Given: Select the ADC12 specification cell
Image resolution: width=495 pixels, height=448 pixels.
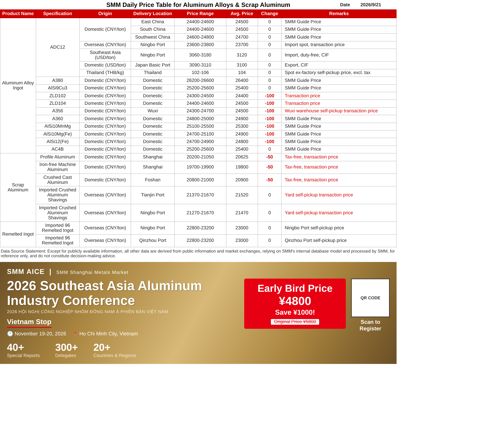Looking at the screenshot, I should pyautogui.click(x=58, y=47).
